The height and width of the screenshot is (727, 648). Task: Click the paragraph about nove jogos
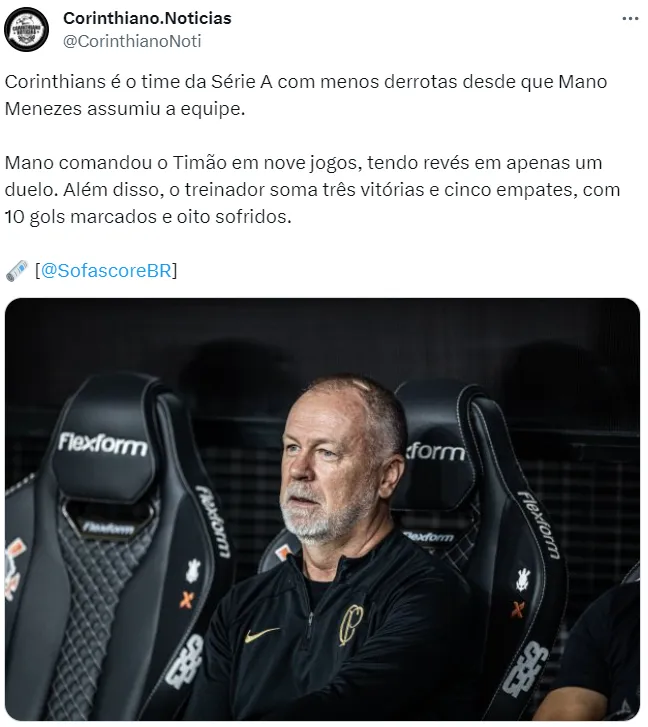click(312, 190)
